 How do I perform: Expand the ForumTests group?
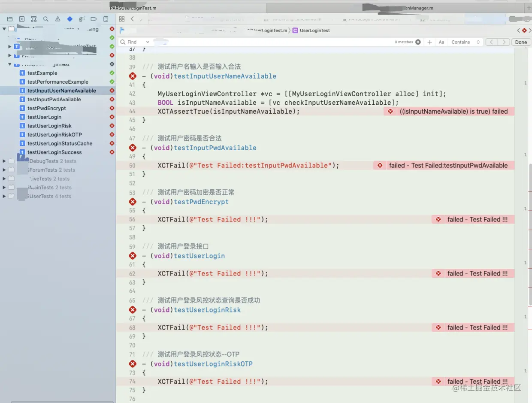click(4, 170)
